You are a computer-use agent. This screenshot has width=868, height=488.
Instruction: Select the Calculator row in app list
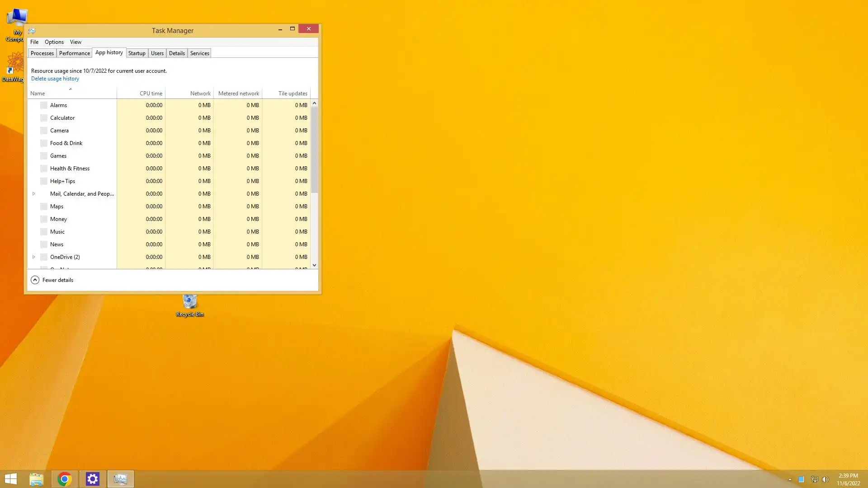coord(62,118)
